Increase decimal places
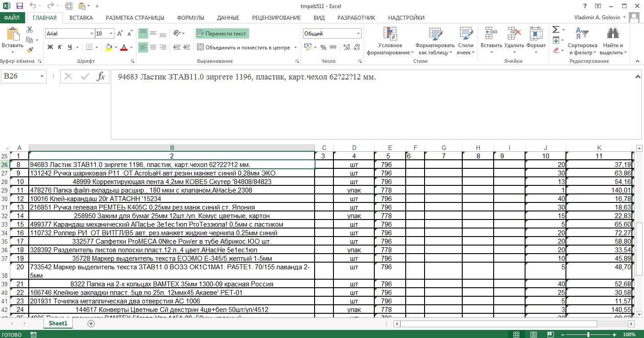 (x=346, y=47)
